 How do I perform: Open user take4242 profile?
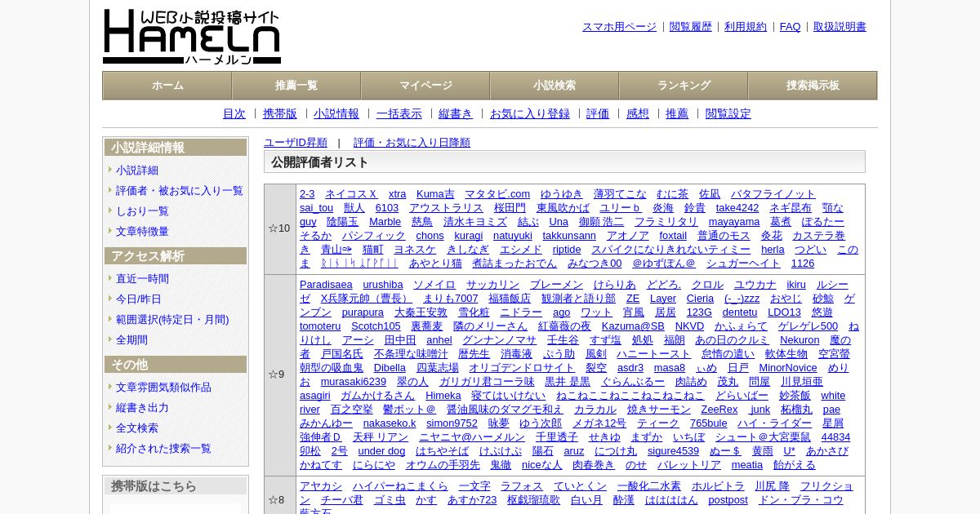(737, 208)
